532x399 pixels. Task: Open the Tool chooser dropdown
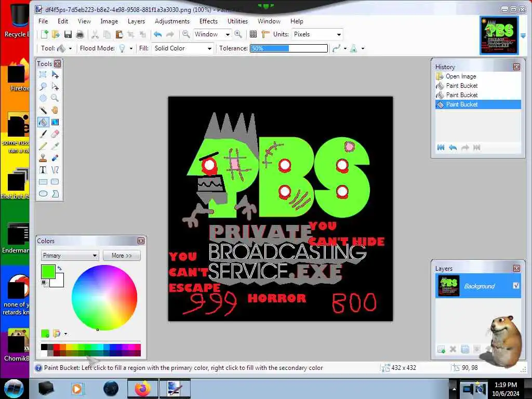(70, 48)
